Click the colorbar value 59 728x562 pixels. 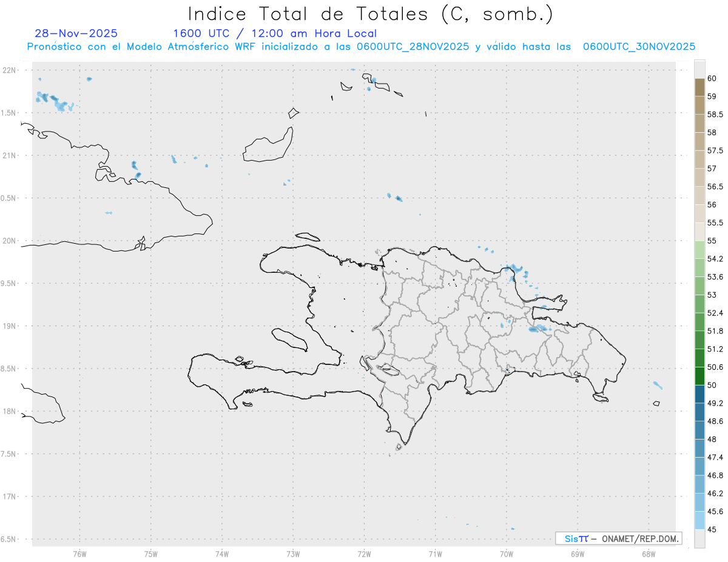(712, 96)
